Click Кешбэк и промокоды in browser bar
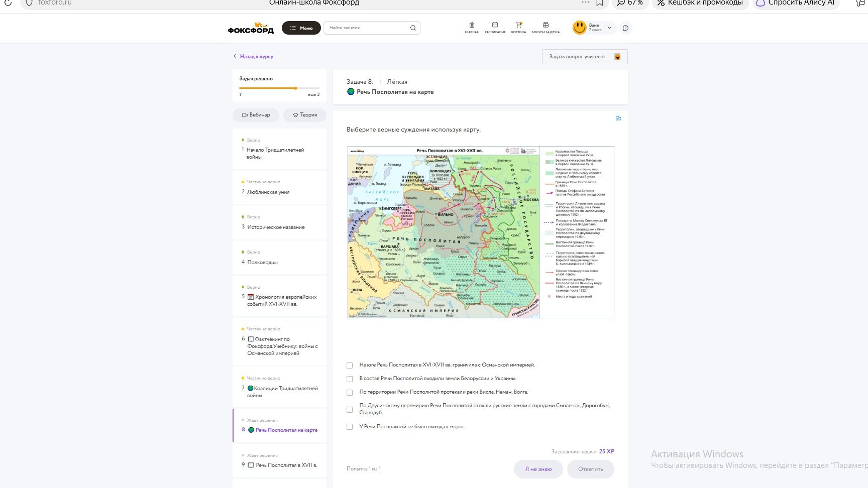 (701, 3)
